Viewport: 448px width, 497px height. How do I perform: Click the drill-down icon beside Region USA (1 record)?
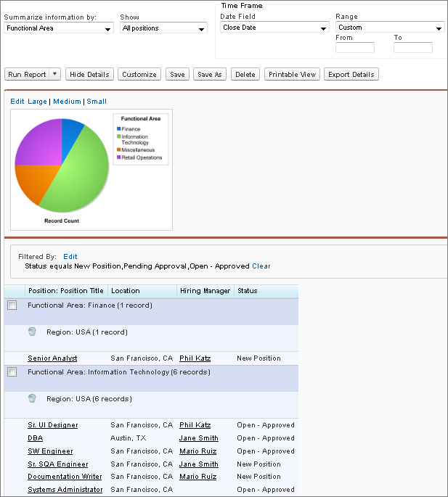(32, 332)
